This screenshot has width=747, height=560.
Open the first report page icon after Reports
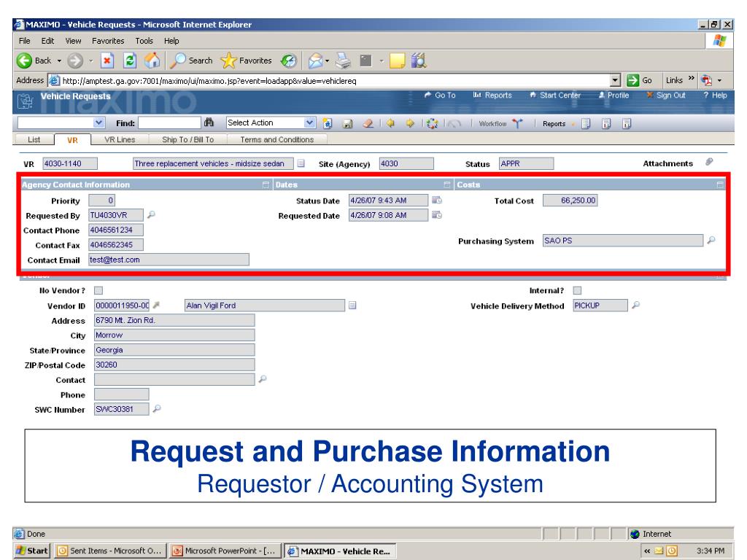(x=586, y=124)
